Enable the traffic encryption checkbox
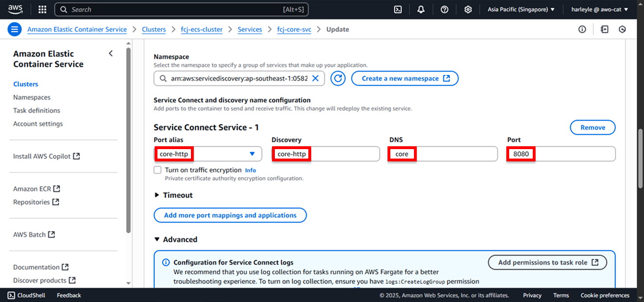Screen dimensions: 644x302 [x=157, y=170]
